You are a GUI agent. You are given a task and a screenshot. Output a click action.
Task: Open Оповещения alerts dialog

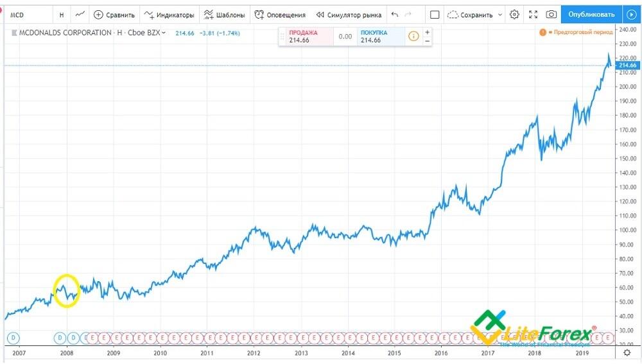tap(280, 15)
